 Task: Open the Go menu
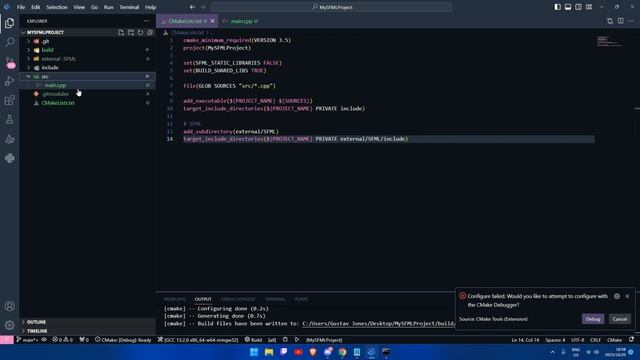click(94, 7)
